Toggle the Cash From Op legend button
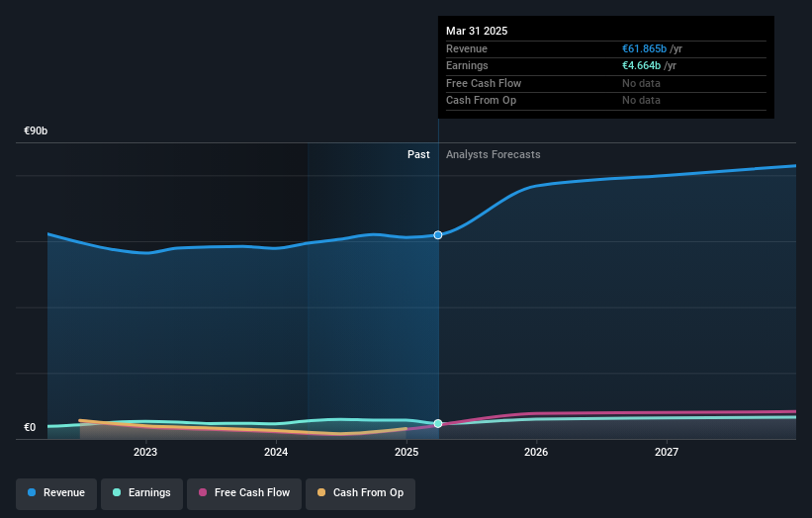This screenshot has width=812, height=518. [x=360, y=493]
